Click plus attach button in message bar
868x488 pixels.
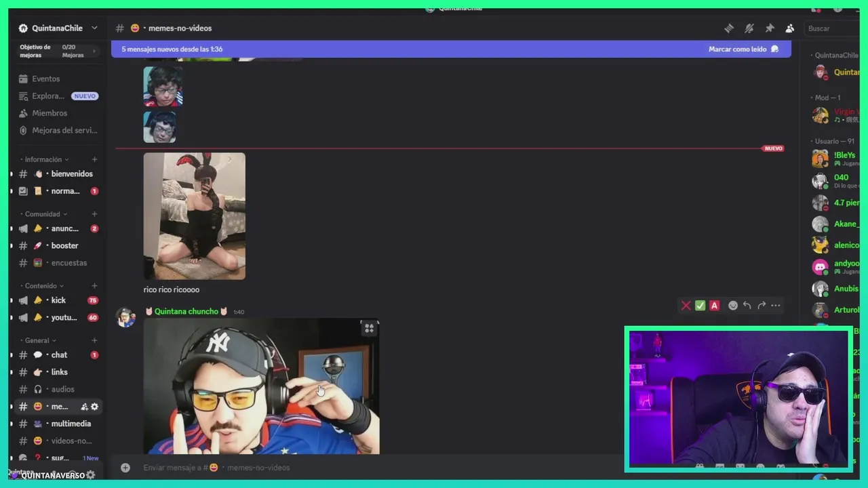125,468
